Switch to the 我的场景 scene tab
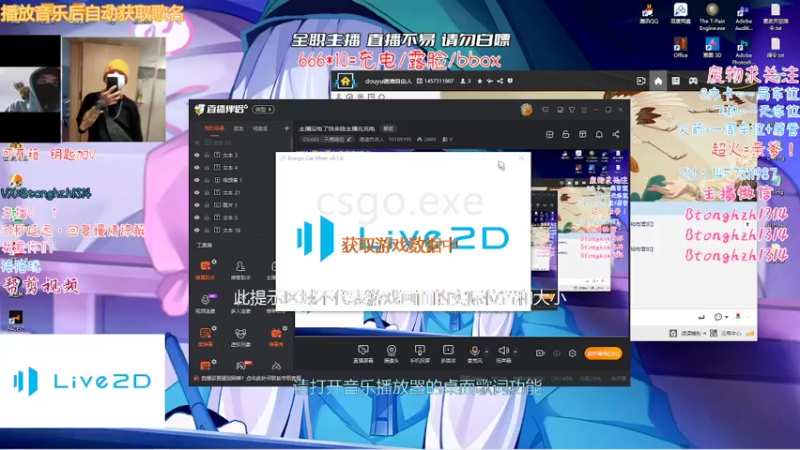The width and height of the screenshot is (800, 450). (x=214, y=129)
